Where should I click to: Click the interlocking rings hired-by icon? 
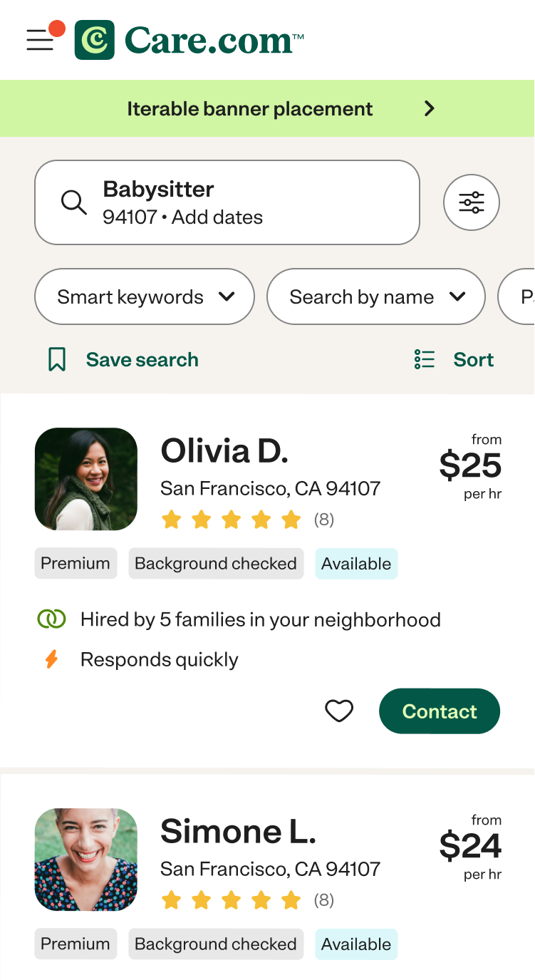point(51,619)
